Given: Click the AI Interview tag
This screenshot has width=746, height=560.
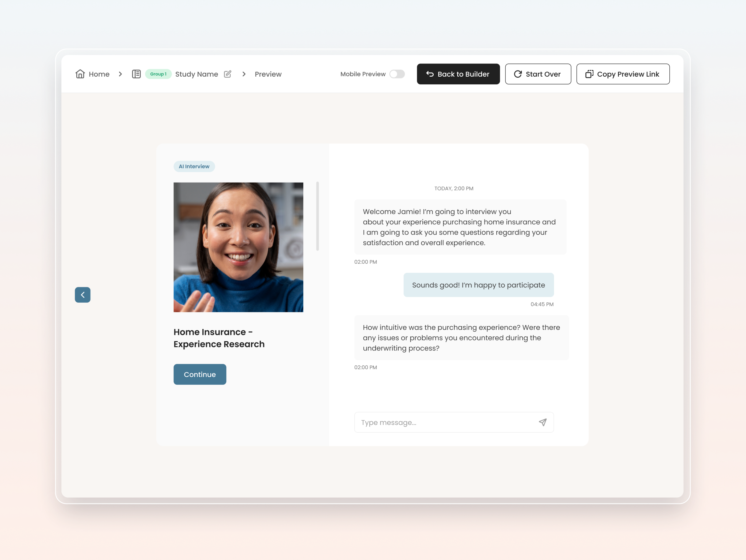Looking at the screenshot, I should 194,166.
